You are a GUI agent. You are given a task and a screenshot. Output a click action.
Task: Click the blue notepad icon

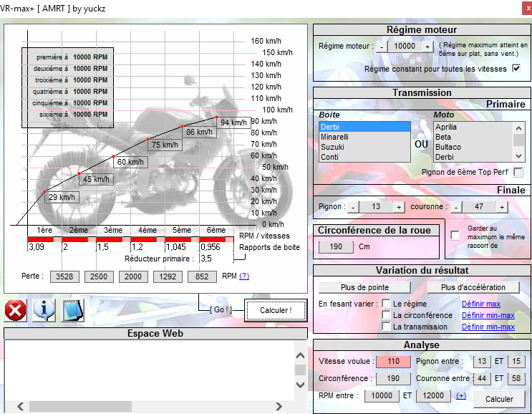tap(72, 310)
